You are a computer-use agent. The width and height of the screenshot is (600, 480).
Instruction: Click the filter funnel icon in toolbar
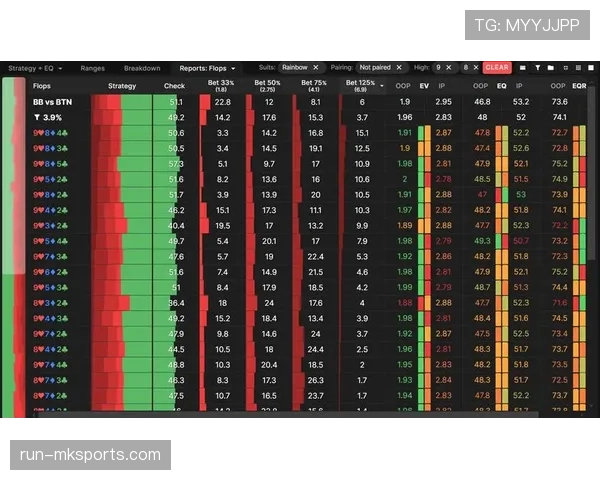[x=537, y=68]
